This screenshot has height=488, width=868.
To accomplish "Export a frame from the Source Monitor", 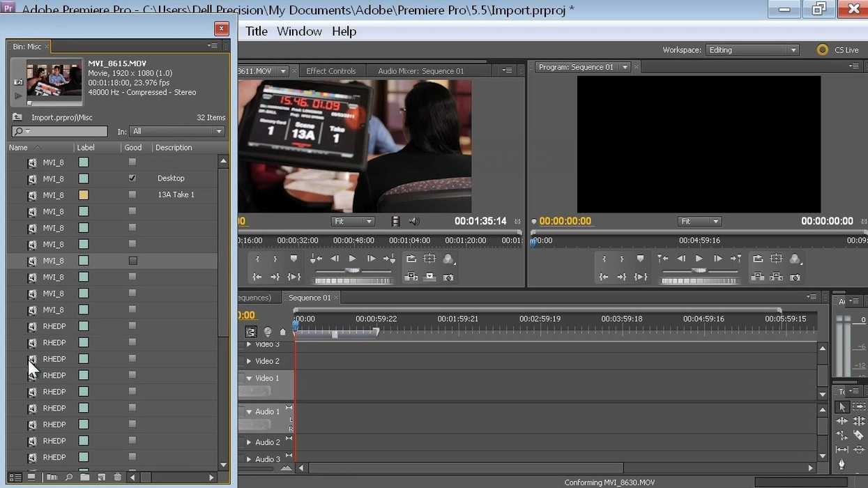I will (448, 277).
